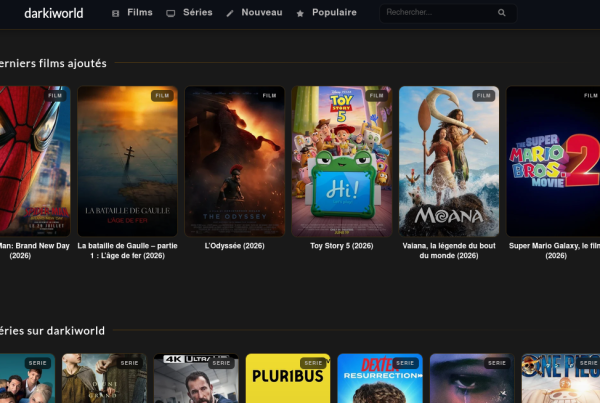Open The Odyssey movie poster
The height and width of the screenshot is (403, 600).
coord(235,161)
